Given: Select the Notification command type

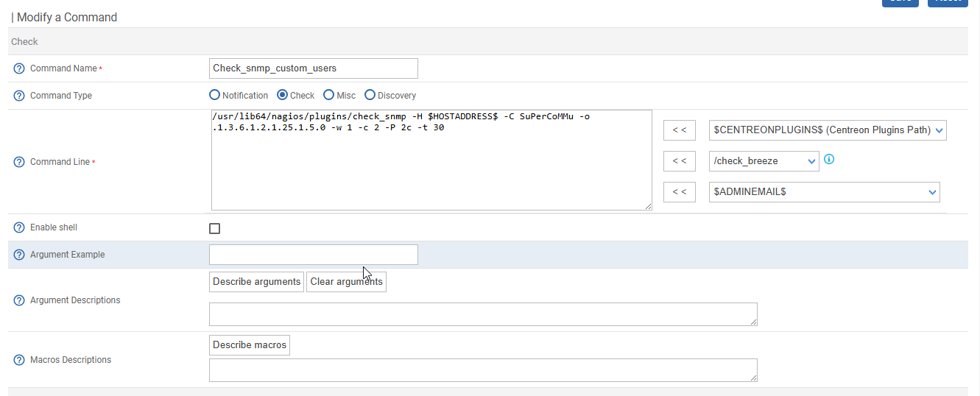Looking at the screenshot, I should 215,95.
